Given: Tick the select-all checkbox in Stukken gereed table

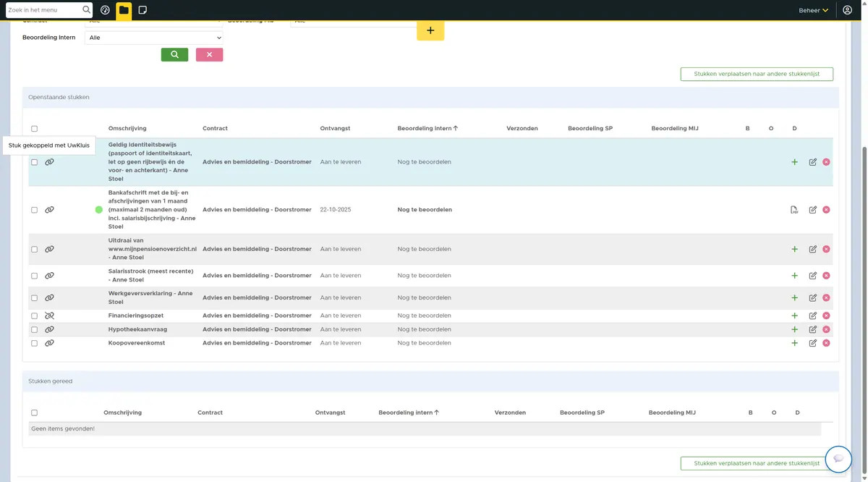Looking at the screenshot, I should coord(34,413).
